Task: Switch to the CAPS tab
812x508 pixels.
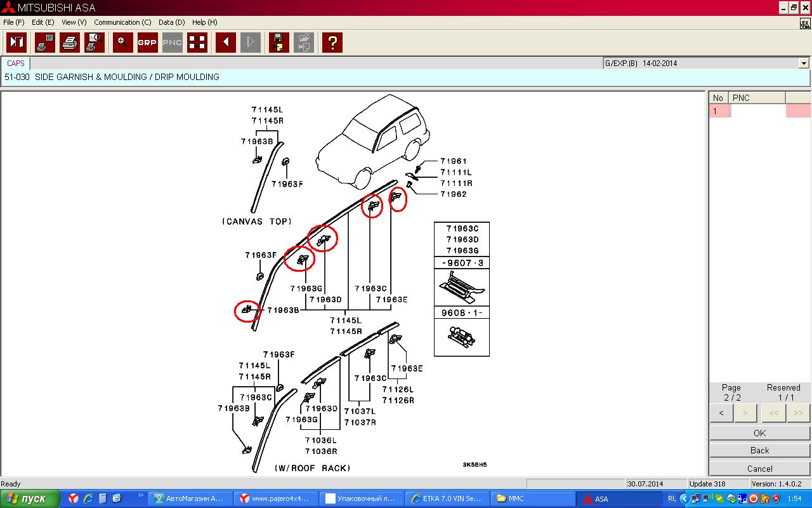Action: coord(16,63)
